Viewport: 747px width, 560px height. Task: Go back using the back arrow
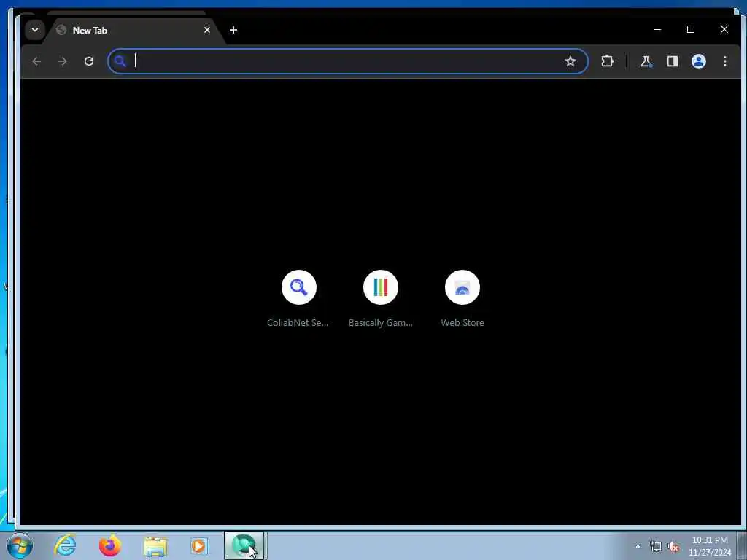[36, 61]
